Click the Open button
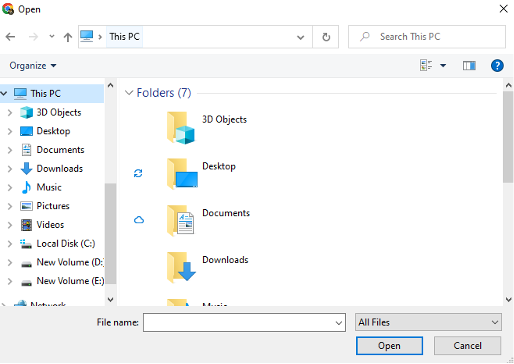 tap(389, 346)
